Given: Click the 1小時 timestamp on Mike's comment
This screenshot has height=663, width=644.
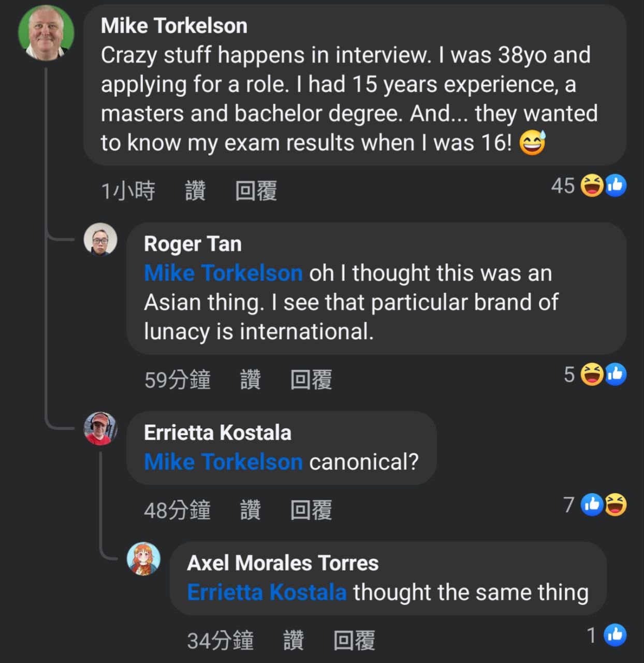Looking at the screenshot, I should tap(128, 191).
